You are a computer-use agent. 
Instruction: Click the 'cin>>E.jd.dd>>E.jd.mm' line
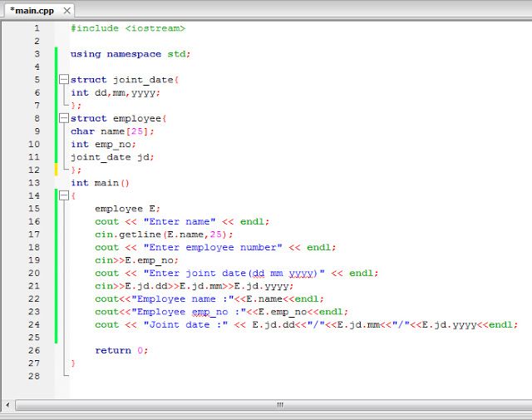(194, 286)
